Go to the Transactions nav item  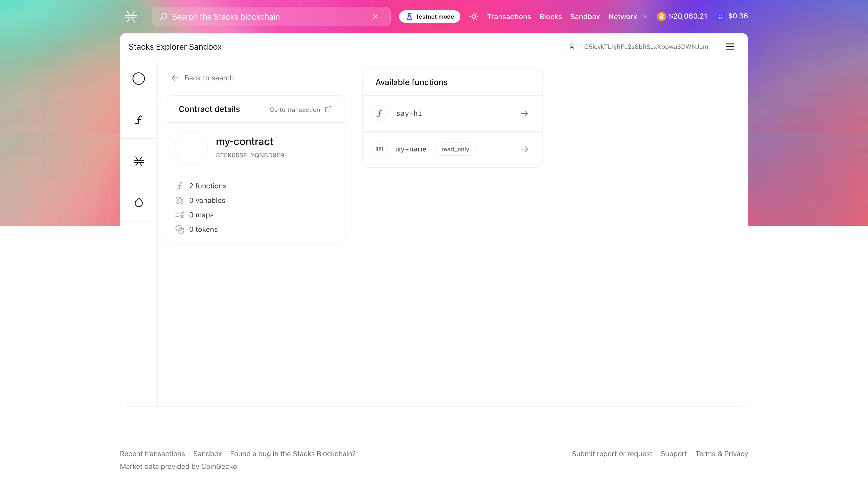point(509,17)
